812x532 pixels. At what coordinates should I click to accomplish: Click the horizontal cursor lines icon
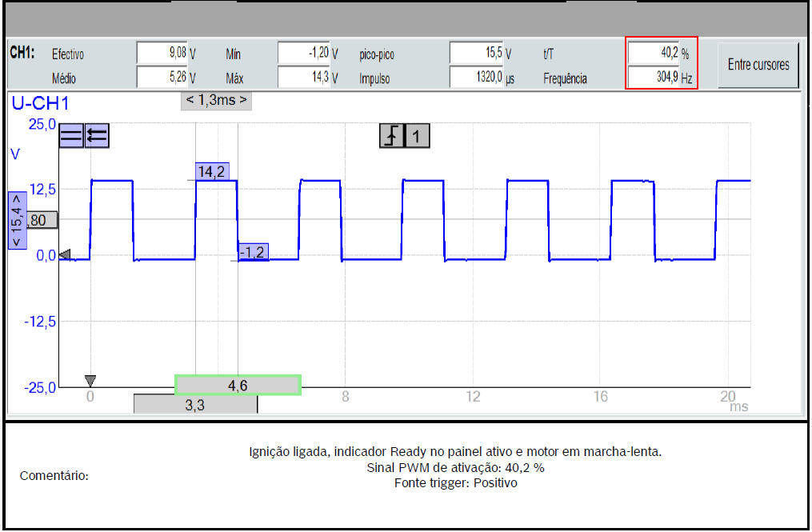pos(72,136)
